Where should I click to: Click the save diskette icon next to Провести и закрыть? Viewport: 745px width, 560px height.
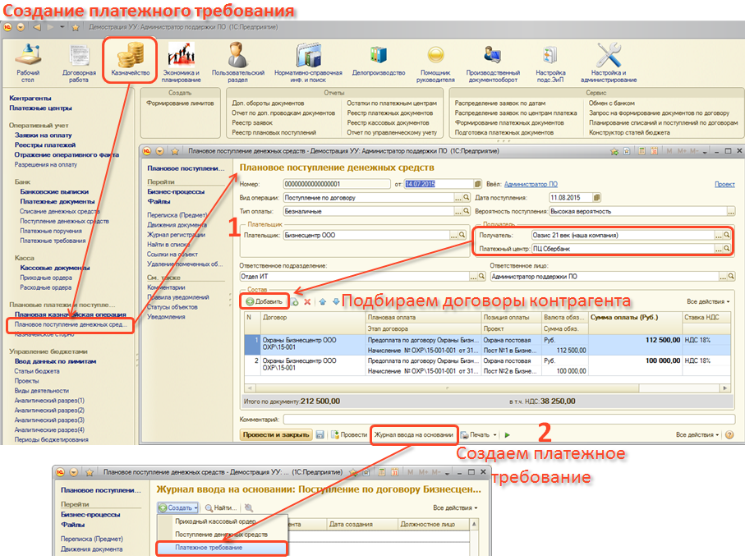point(320,434)
